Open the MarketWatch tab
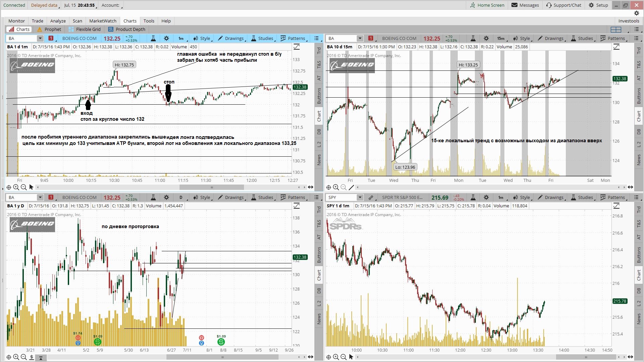The image size is (644, 362). coord(103,21)
